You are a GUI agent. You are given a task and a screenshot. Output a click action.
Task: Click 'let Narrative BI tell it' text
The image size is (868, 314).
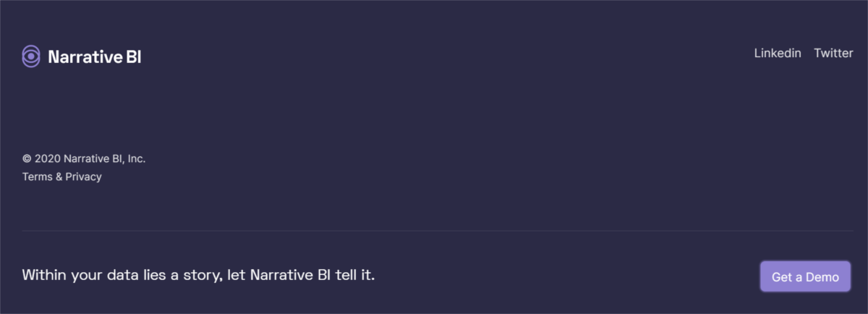pyautogui.click(x=301, y=276)
